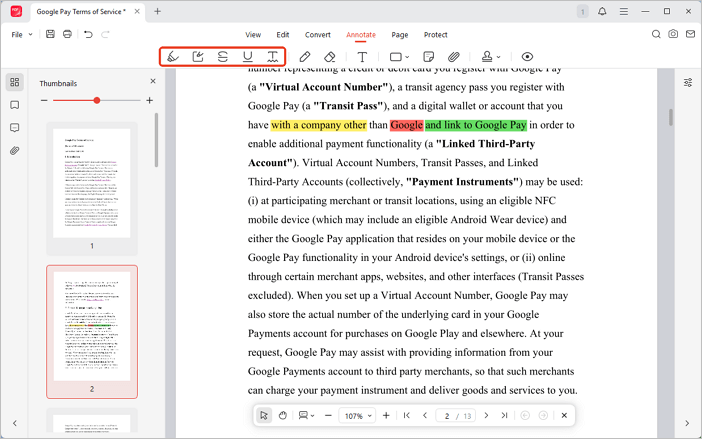Screen dimensions: 702x439
Task: Select the Underline text tool
Action: click(248, 57)
